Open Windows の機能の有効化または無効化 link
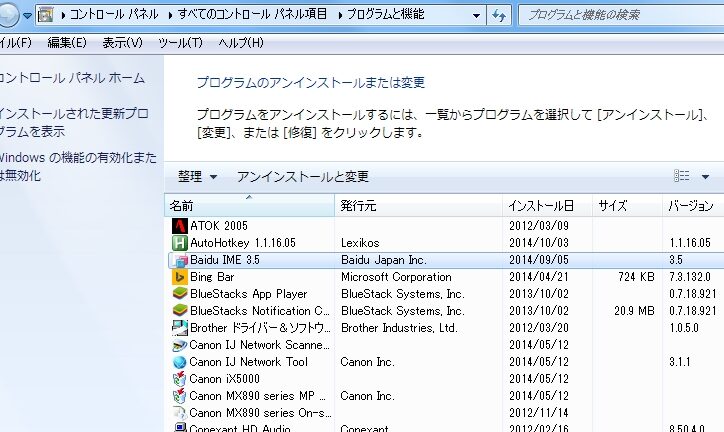This screenshot has width=724, height=432. tap(78, 166)
